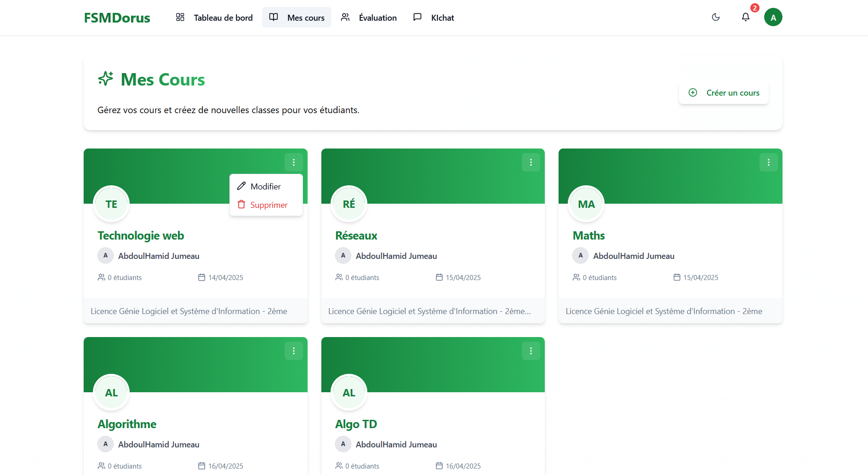Select Mes cours navigation item
This screenshot has width=868, height=475.
pyautogui.click(x=297, y=17)
